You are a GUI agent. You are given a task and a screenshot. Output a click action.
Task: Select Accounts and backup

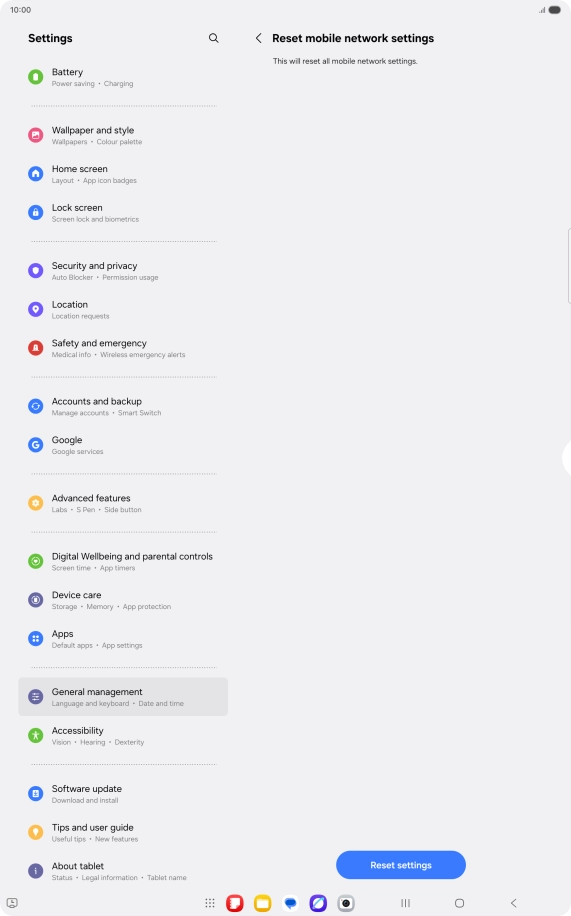[x=123, y=406]
